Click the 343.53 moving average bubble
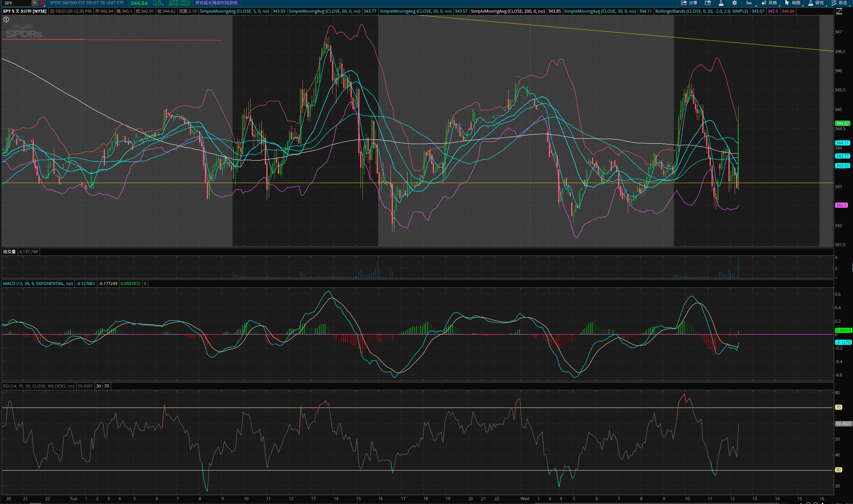Screen dimensions: 853x504 coord(842,166)
